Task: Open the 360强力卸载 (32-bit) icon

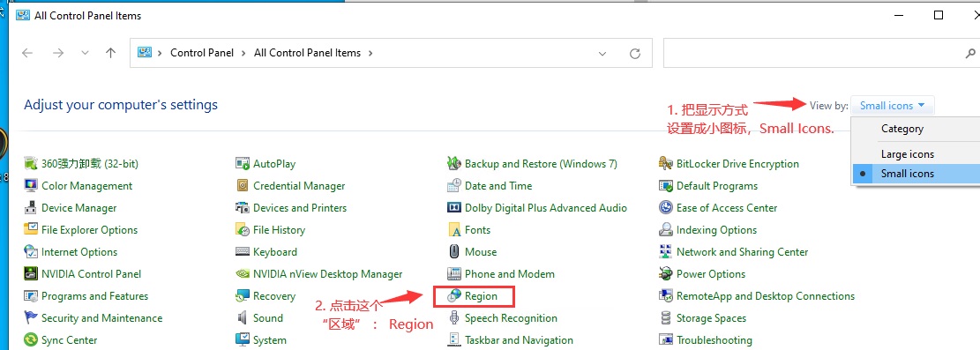Action: click(31, 164)
